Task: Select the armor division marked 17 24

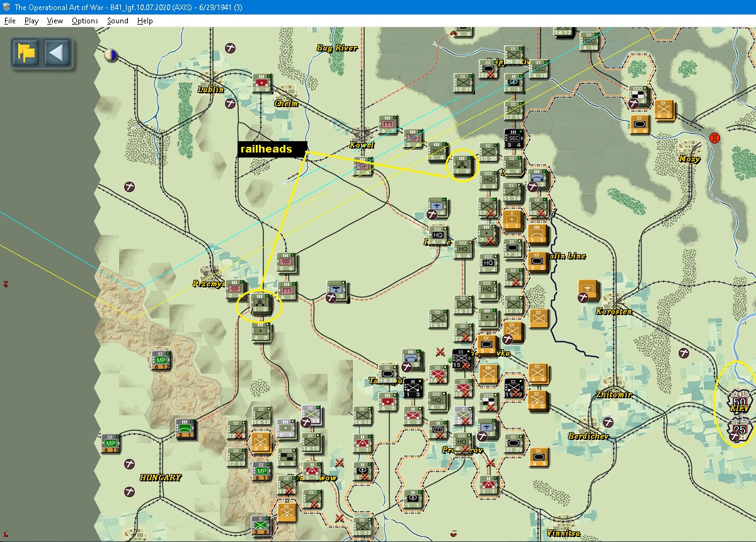Action: (513, 249)
